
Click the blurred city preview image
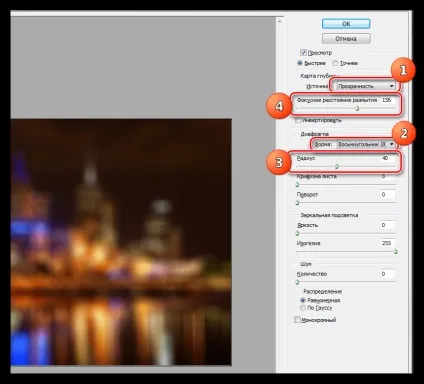click(x=121, y=242)
